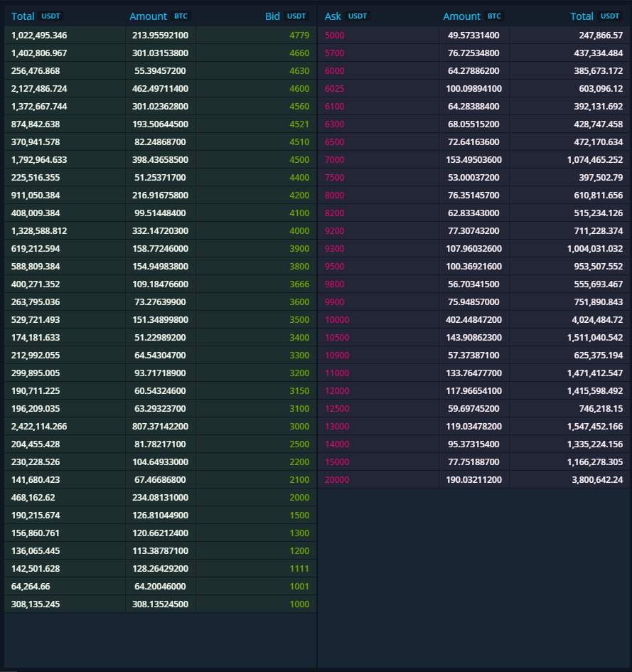Select bid price 3666

click(x=299, y=284)
